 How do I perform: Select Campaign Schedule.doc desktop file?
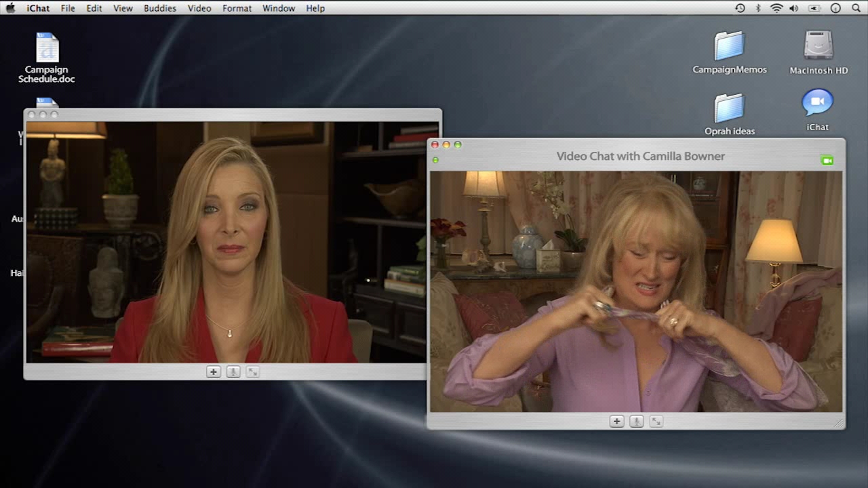[47, 58]
